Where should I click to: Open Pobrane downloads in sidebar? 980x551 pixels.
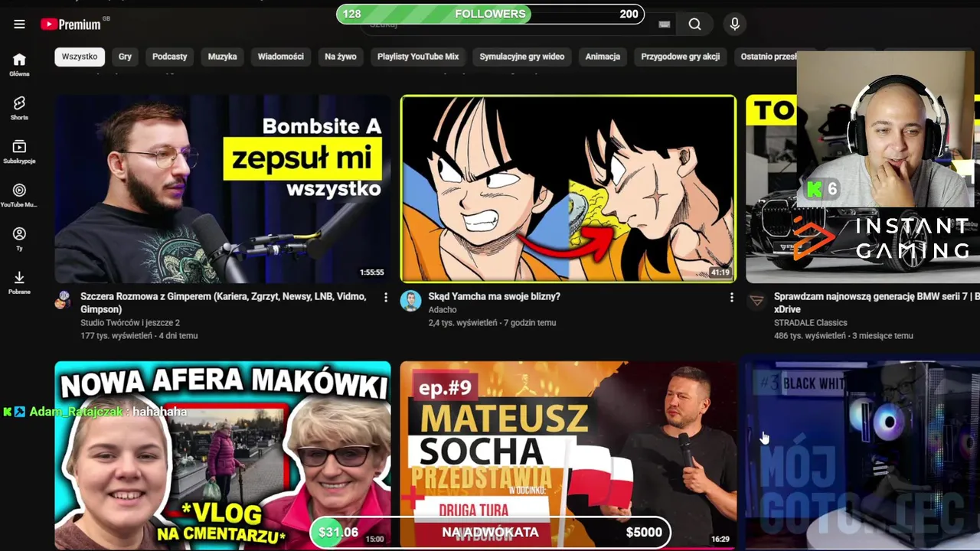(x=19, y=282)
